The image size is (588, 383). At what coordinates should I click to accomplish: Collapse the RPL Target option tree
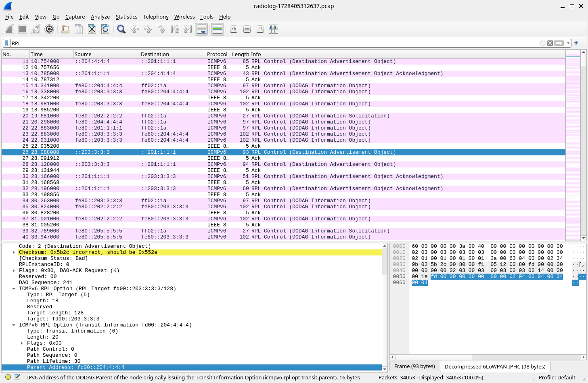click(14, 289)
